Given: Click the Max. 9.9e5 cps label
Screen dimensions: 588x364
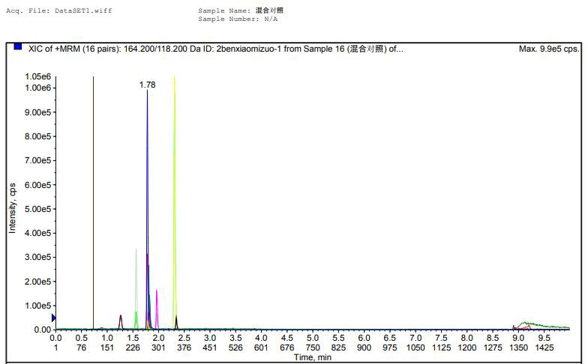Looking at the screenshot, I should [x=548, y=48].
